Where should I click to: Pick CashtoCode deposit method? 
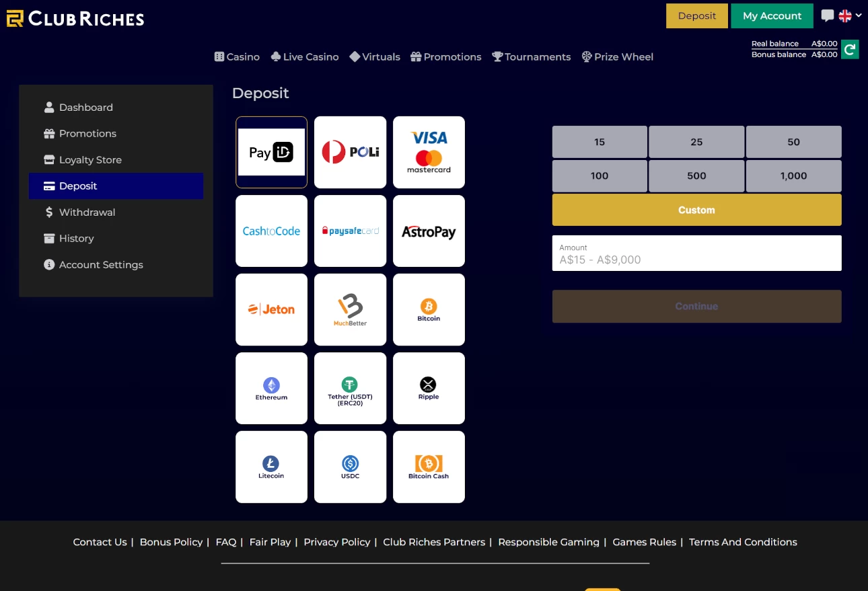point(271,231)
